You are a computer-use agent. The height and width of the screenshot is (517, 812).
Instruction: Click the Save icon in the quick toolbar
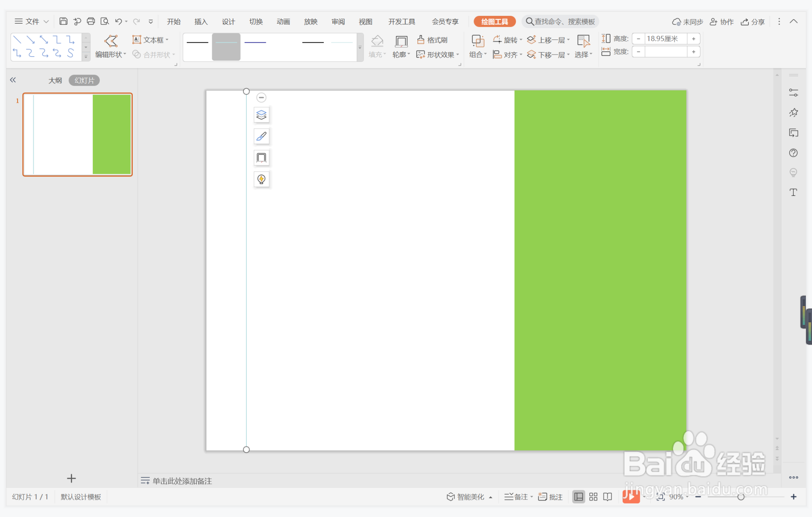click(x=63, y=21)
